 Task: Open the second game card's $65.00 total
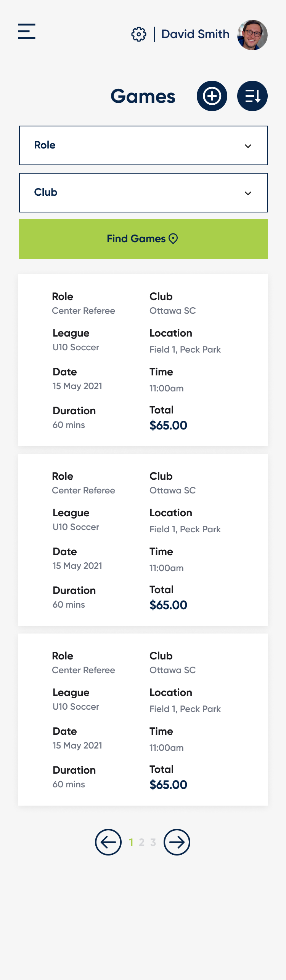pyautogui.click(x=168, y=605)
